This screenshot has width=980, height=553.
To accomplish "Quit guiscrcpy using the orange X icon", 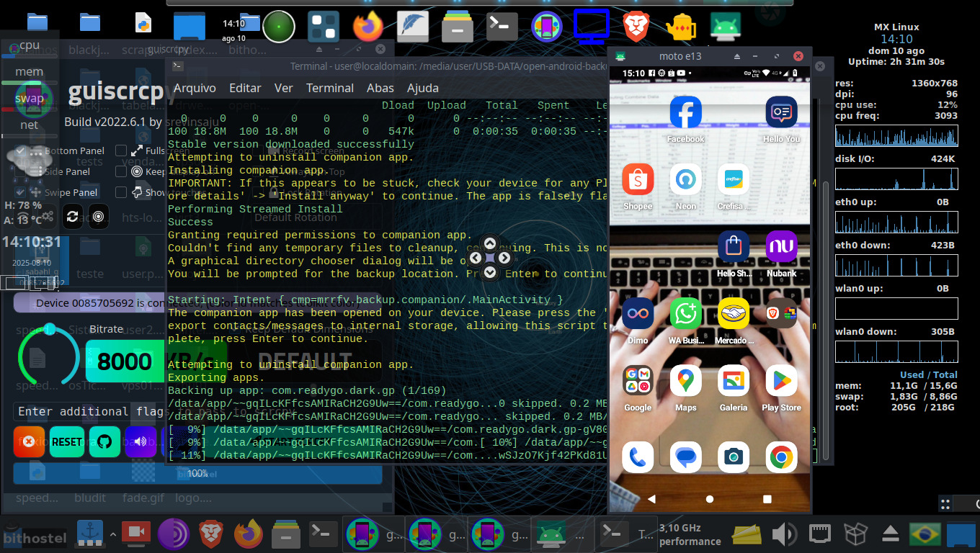I will [x=29, y=441].
